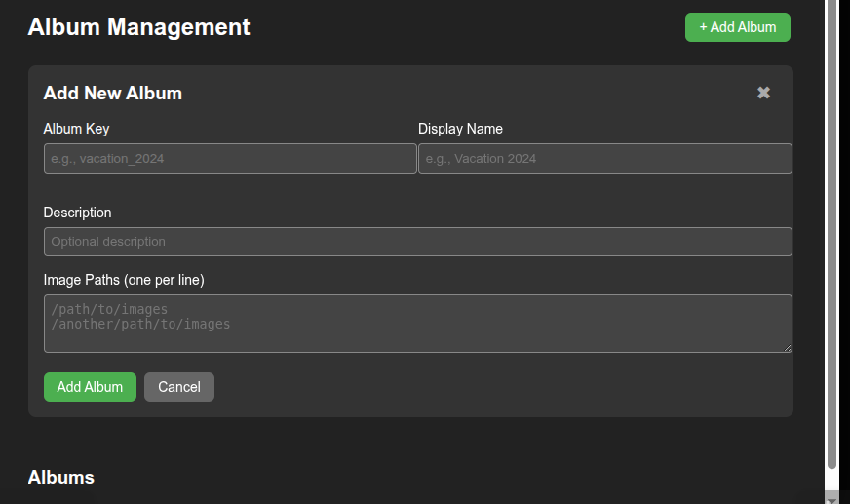850x504 pixels.
Task: Click the Album Management page title
Action: pos(138,27)
